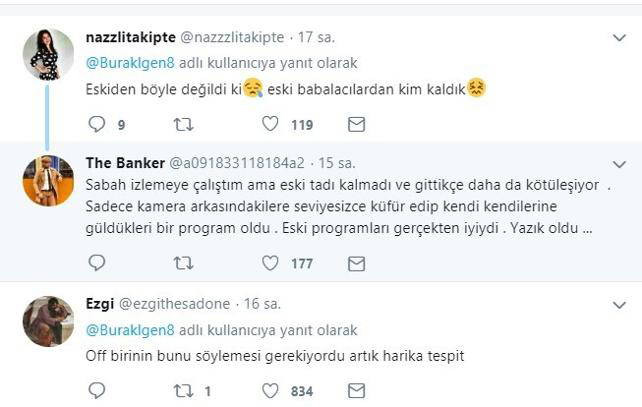View nazzlitakipte's profile picture
This screenshot has width=642, height=407.
pos(48,54)
